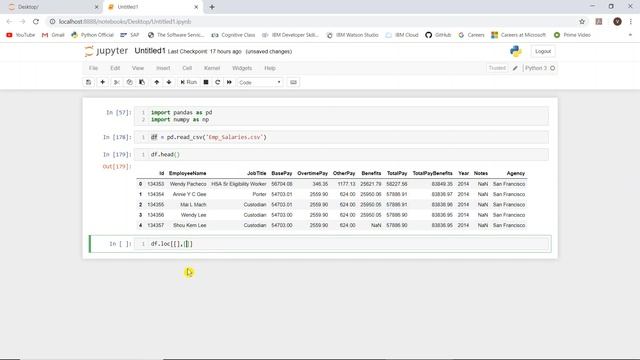Click the JobTitle column header

click(256, 173)
